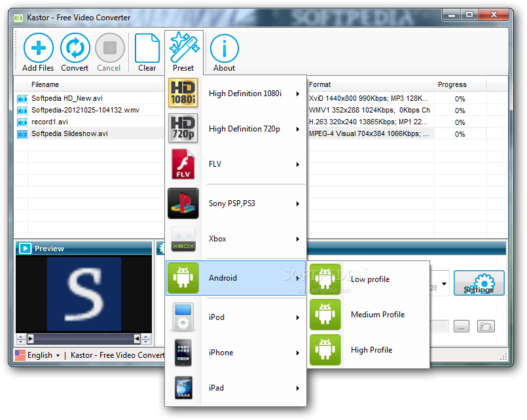The image size is (527, 420).
Task: Expand the iPod submenu arrow
Action: (298, 317)
